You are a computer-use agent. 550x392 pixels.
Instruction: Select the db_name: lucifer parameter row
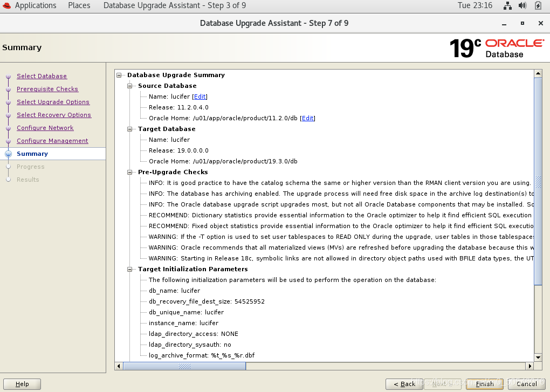click(174, 291)
